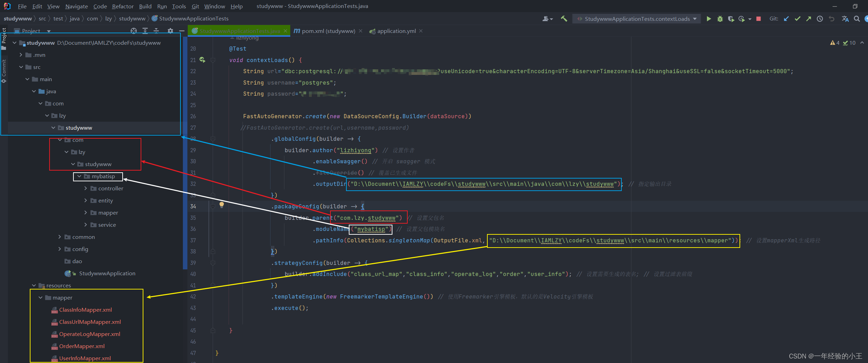Run StudywwwApplicationTests.contextLoads with the green play icon

coord(709,19)
